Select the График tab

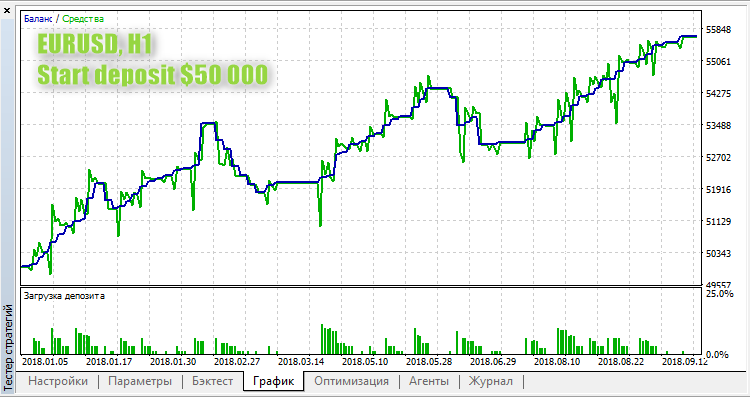click(x=273, y=381)
